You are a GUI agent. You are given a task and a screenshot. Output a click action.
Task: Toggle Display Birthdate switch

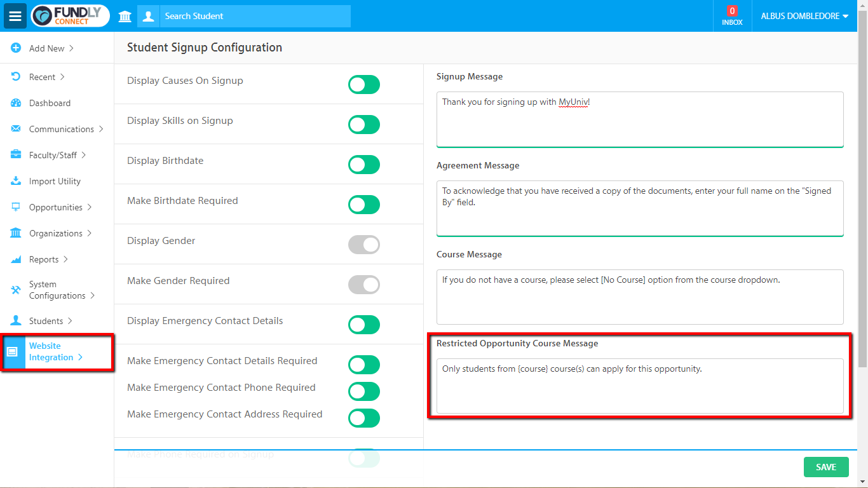click(x=364, y=165)
